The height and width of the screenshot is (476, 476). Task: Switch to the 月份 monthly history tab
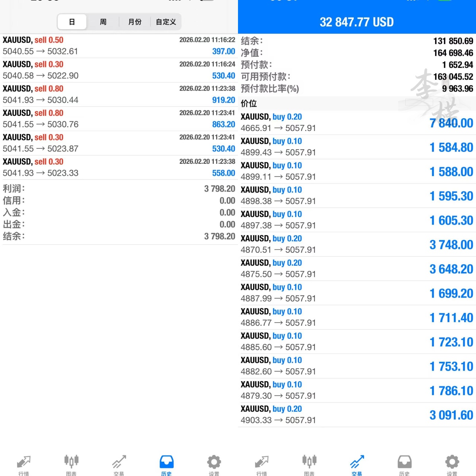(134, 22)
